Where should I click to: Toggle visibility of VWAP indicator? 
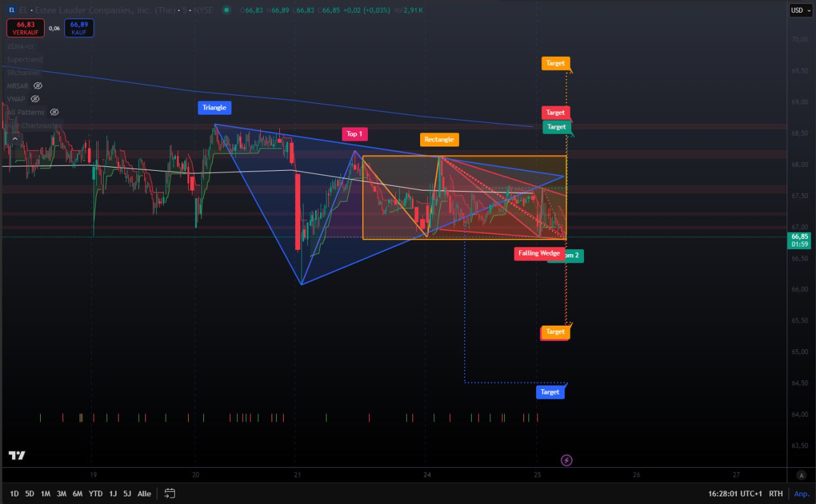pyautogui.click(x=35, y=99)
